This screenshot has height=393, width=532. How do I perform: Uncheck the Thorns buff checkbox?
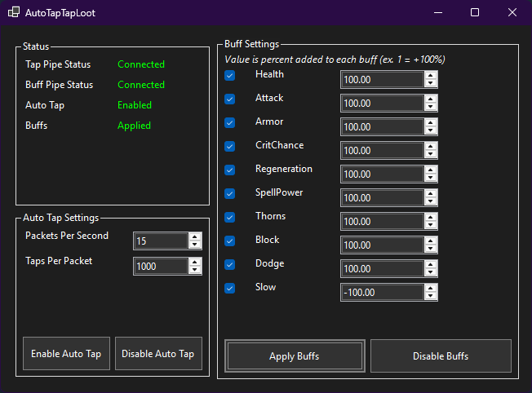230,217
